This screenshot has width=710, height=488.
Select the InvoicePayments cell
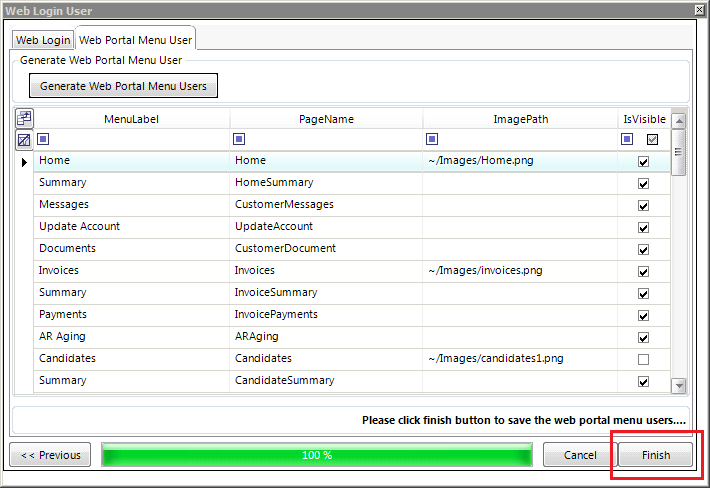pyautogui.click(x=326, y=315)
